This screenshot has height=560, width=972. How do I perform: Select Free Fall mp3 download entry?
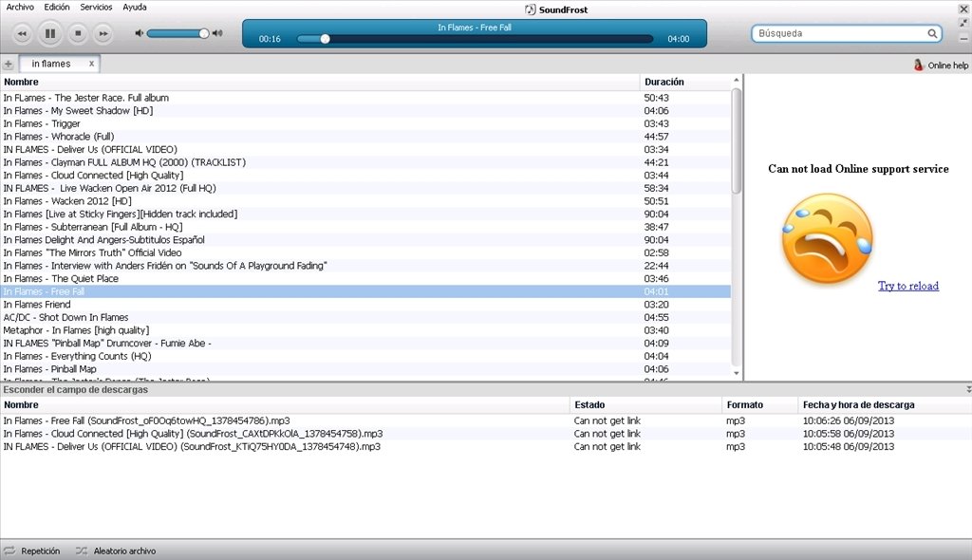486,420
